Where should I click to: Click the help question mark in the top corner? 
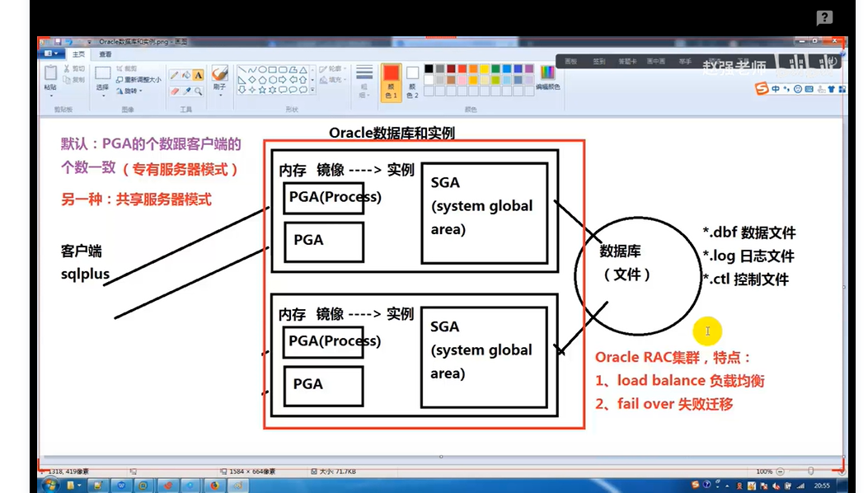(824, 18)
